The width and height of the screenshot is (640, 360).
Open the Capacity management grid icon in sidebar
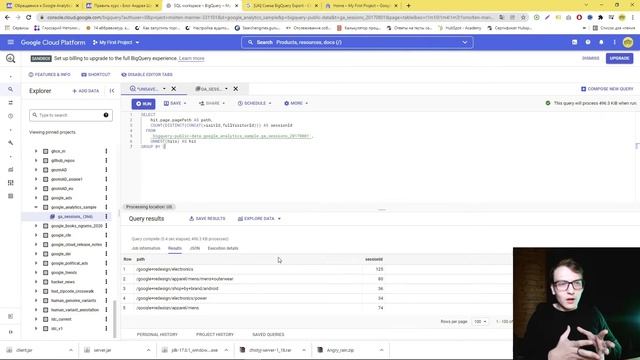[x=11, y=183]
